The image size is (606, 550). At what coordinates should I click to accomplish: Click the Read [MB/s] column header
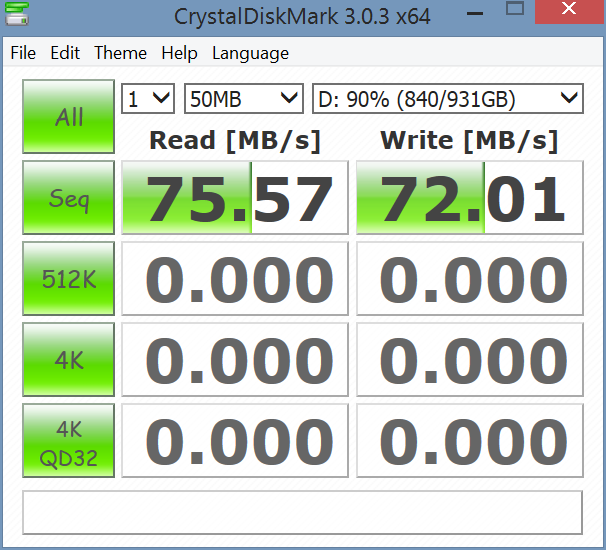pos(235,140)
